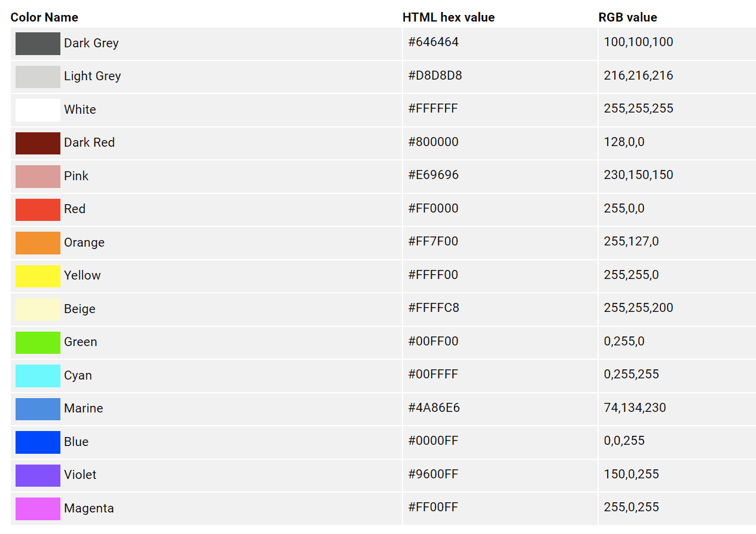Click the hex code #4A86E6

pos(434,408)
